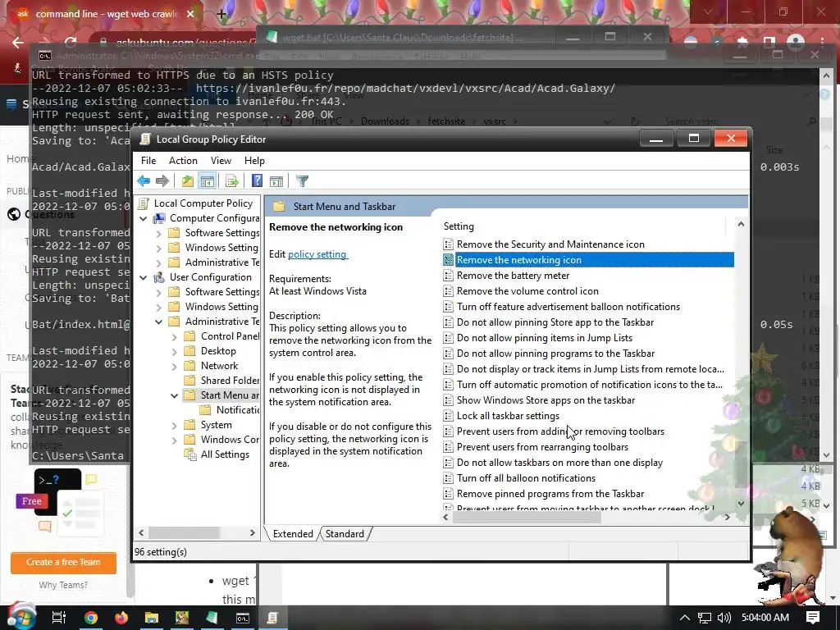Collapse the Start Menu and Taskbar node
The image size is (840, 630).
click(x=174, y=396)
